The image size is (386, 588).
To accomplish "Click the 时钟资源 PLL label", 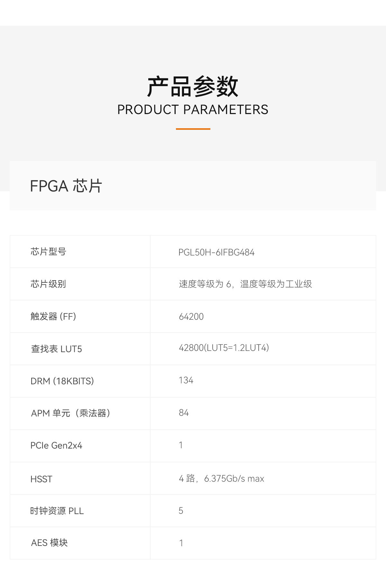I will [x=57, y=511].
